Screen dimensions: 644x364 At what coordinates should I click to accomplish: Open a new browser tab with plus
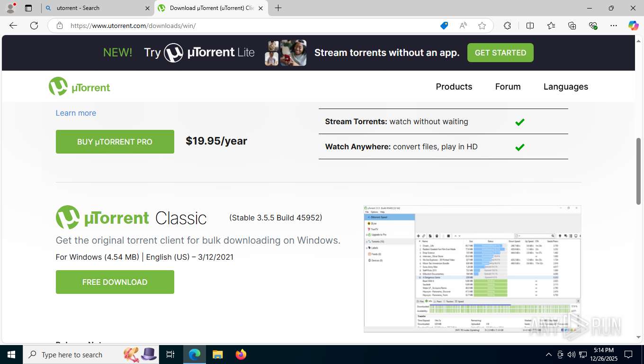(x=278, y=8)
